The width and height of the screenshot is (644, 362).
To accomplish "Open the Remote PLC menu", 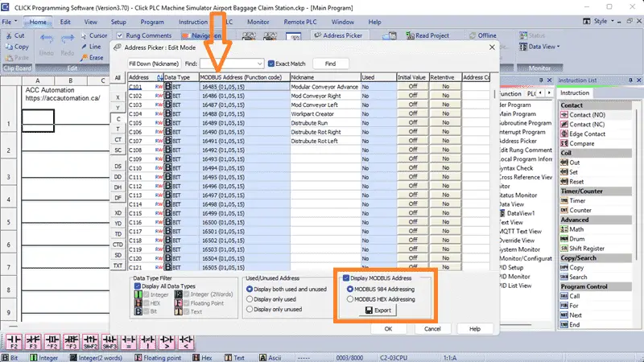I will click(299, 22).
